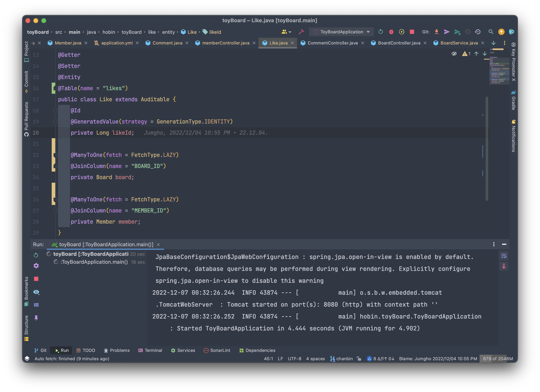Click the Git Update Project icon
The width and height of the screenshot is (540, 392).
click(436, 32)
